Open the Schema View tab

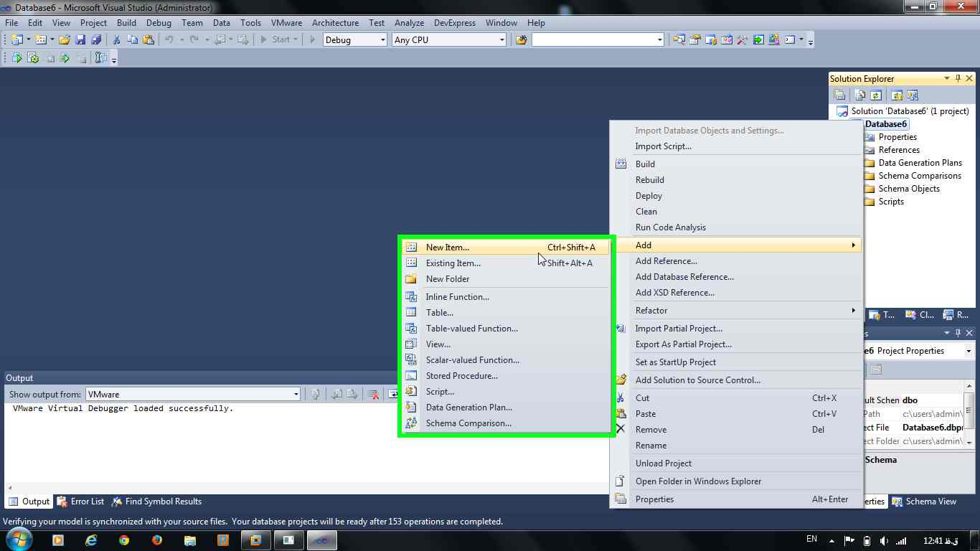tap(924, 501)
